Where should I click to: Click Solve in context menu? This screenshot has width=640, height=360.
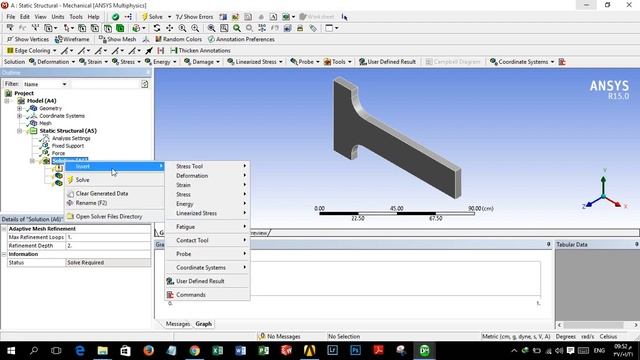click(114, 180)
